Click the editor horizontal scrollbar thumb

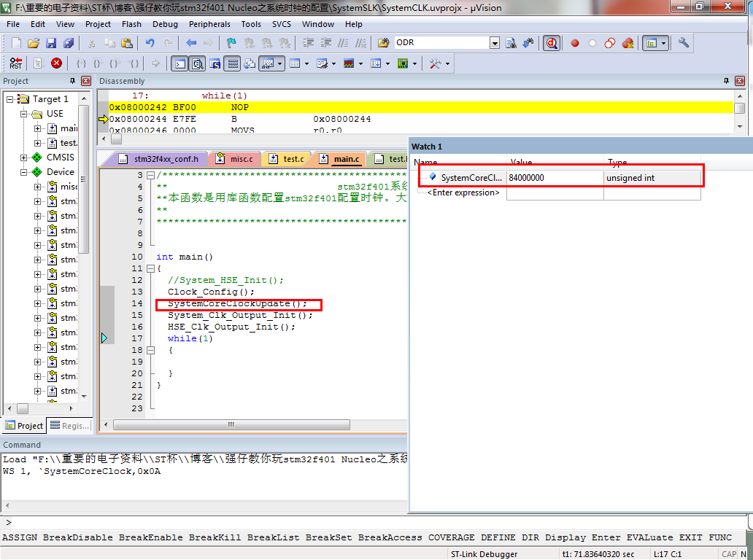tap(231, 424)
